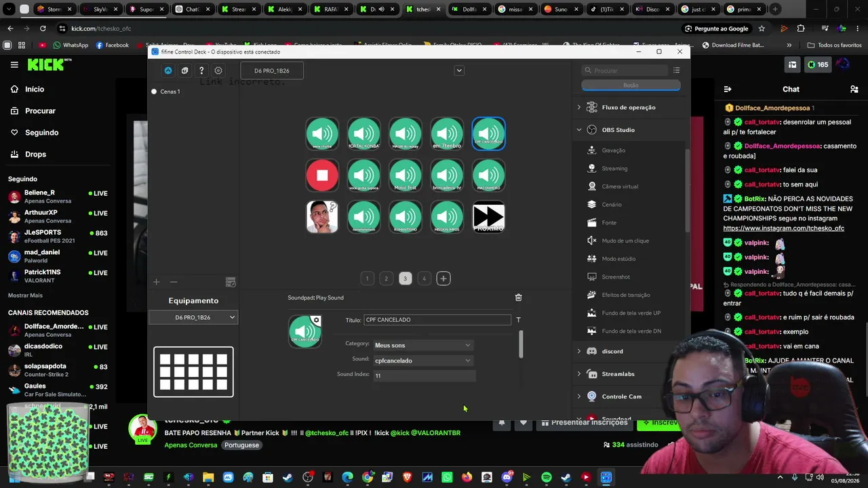Toggle OBS Streaming action
This screenshot has height=488, width=868.
tap(614, 169)
